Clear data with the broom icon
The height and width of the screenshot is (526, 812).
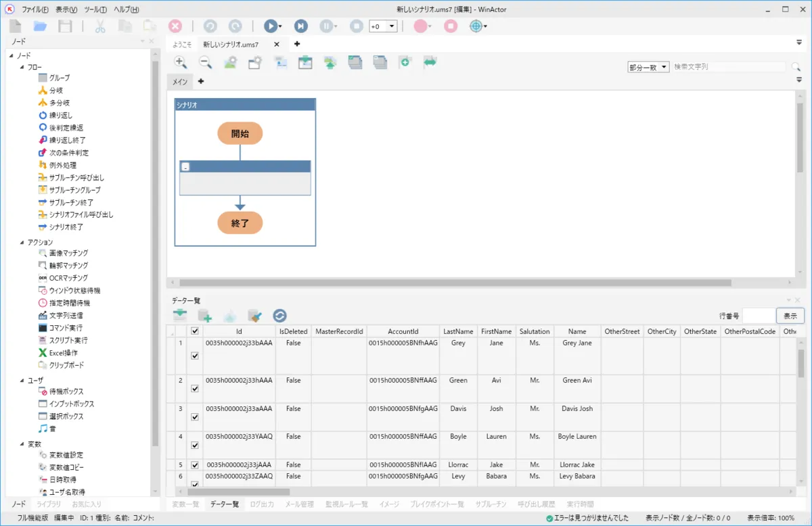click(254, 316)
